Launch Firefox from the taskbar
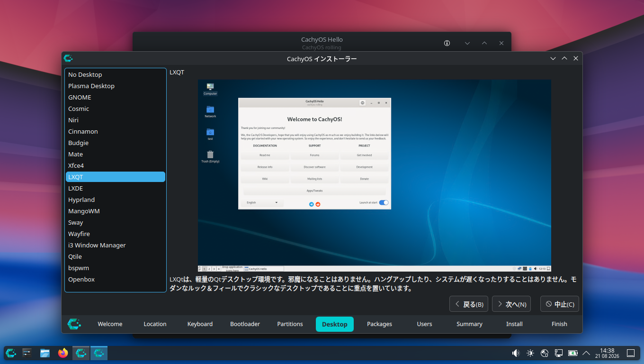 63,353
